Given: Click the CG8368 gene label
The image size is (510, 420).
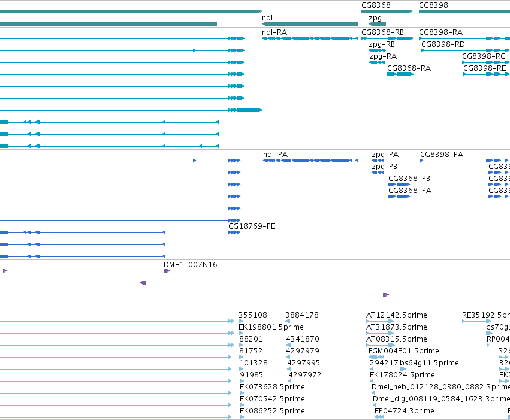Looking at the screenshot, I should (376, 5).
